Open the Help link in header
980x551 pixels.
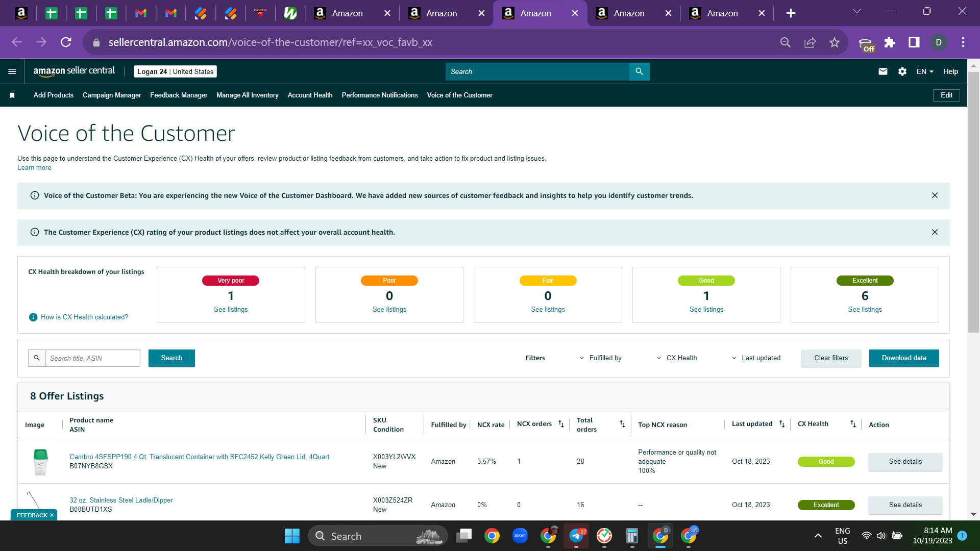pyautogui.click(x=950, y=71)
